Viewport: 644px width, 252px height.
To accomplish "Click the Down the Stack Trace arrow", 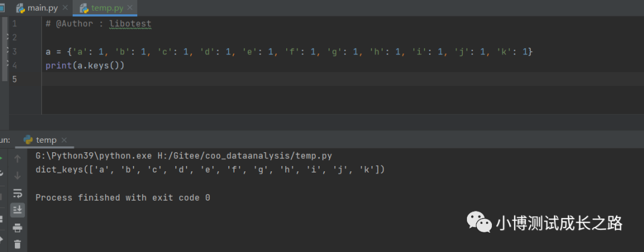I will [17, 176].
